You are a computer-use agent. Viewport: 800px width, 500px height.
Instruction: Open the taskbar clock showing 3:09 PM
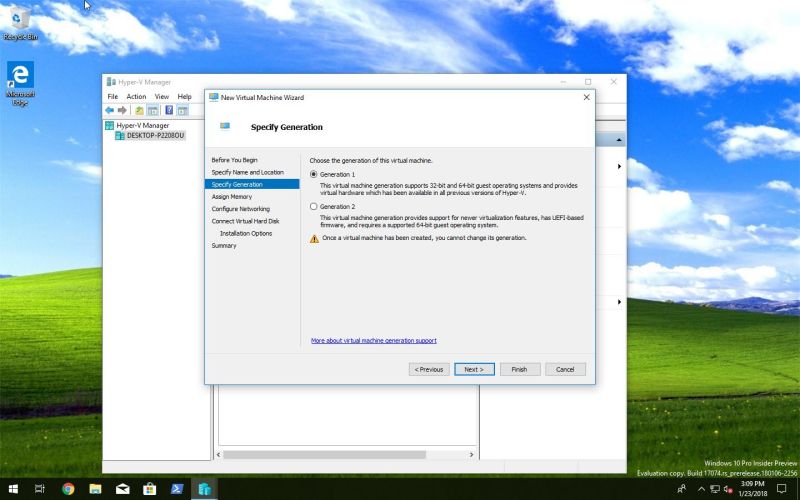[x=752, y=489]
